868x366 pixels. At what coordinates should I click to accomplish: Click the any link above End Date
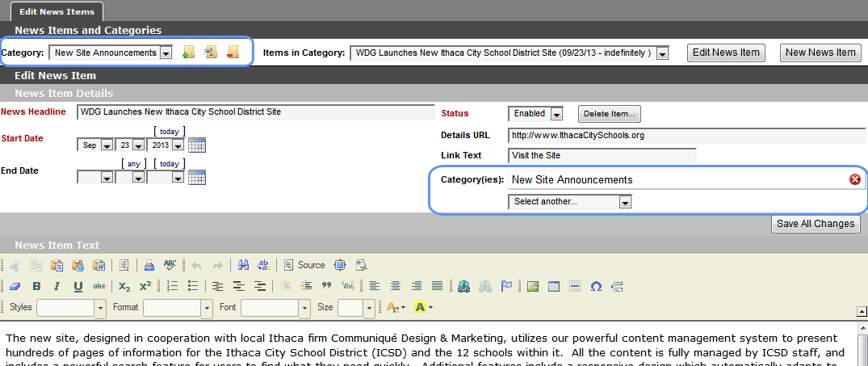(134, 163)
